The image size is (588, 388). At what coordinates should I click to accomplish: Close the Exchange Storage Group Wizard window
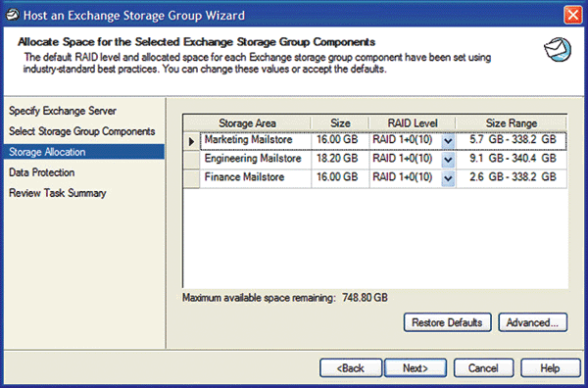(x=572, y=16)
